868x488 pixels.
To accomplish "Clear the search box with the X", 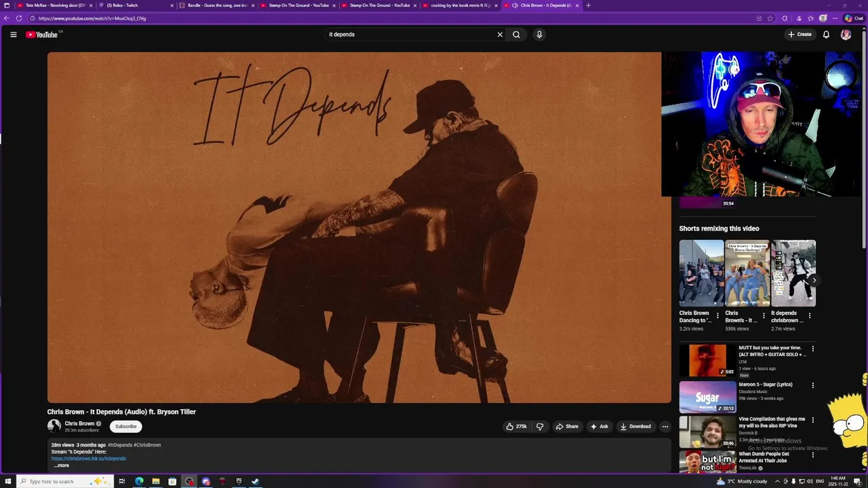I will [500, 35].
